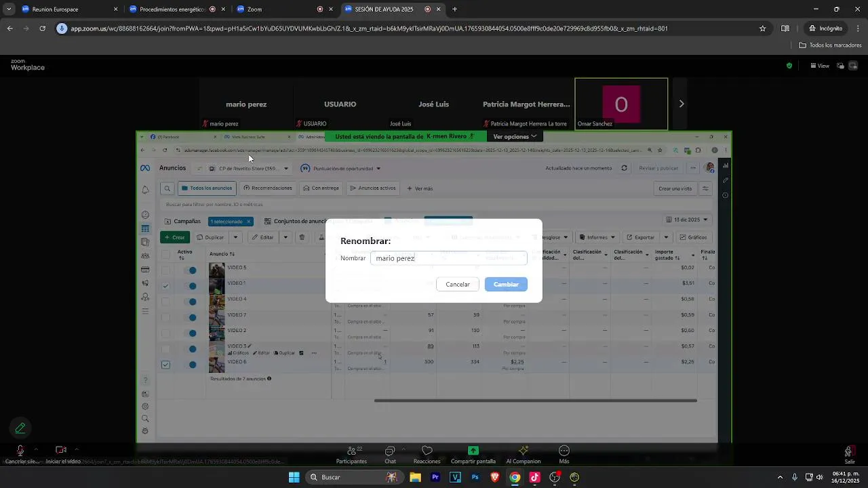Open the Zoom Participantes panel

351,455
